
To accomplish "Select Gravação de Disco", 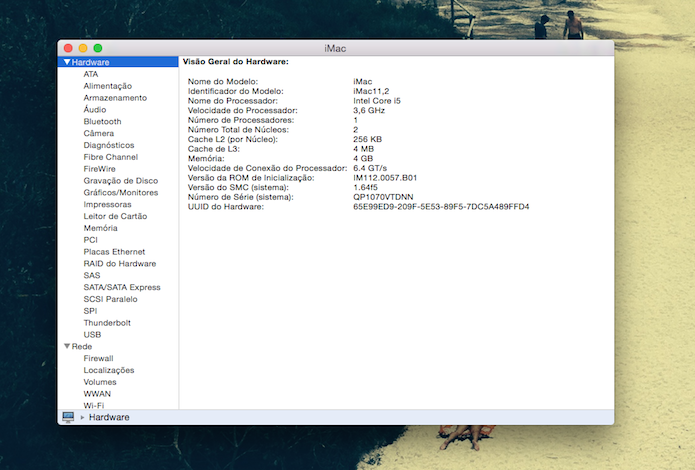I will [x=121, y=180].
